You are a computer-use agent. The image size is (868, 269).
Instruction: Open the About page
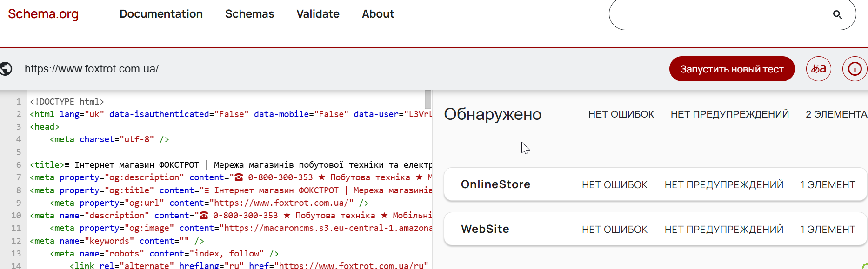pyautogui.click(x=378, y=14)
